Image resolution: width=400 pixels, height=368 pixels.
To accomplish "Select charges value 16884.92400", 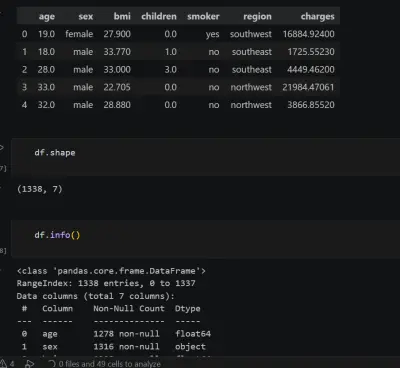I will point(309,34).
